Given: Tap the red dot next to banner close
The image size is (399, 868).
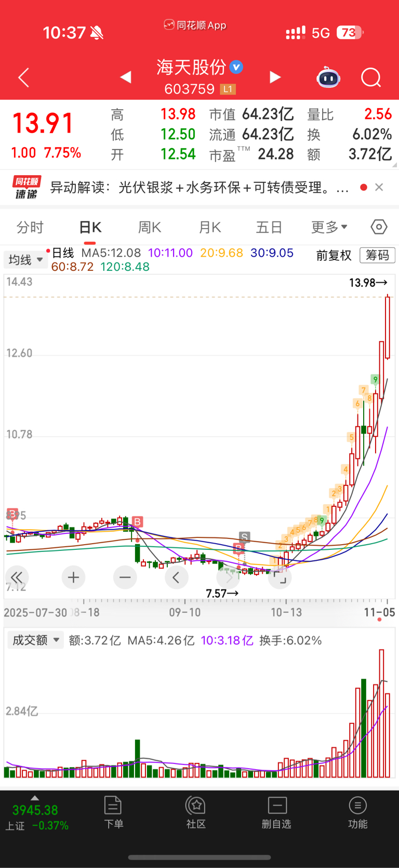Looking at the screenshot, I should [364, 187].
